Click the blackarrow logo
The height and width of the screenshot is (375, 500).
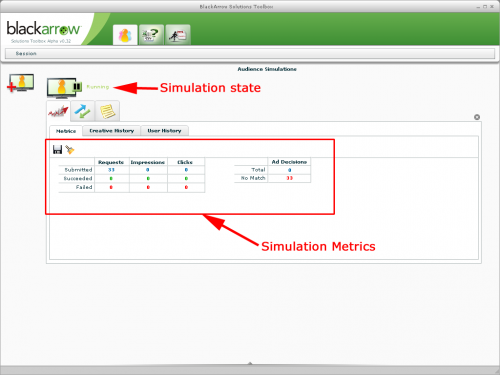(x=43, y=29)
